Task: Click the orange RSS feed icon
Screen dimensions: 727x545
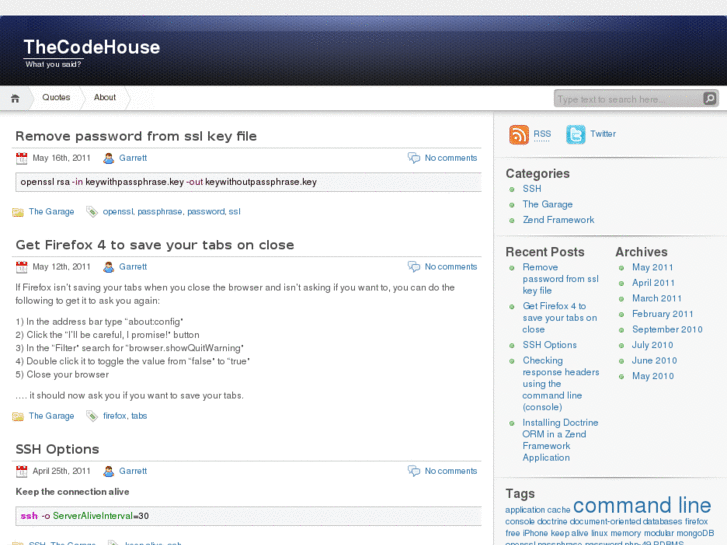Action: 519,135
